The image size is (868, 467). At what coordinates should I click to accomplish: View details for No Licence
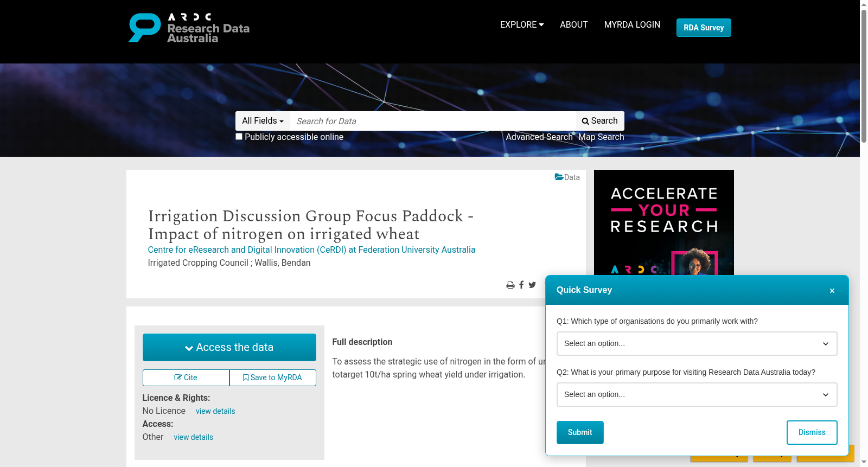[215, 411]
